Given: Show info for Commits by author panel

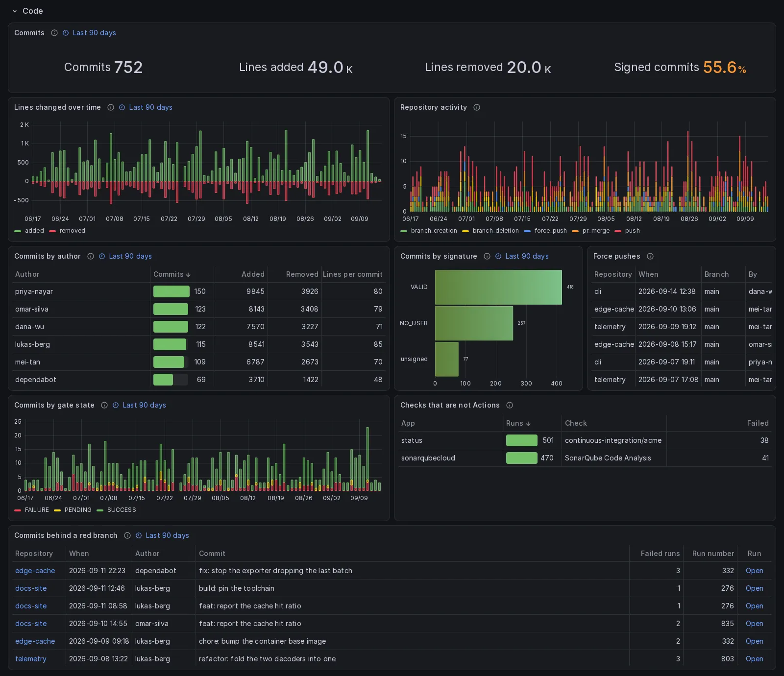Looking at the screenshot, I should [91, 256].
